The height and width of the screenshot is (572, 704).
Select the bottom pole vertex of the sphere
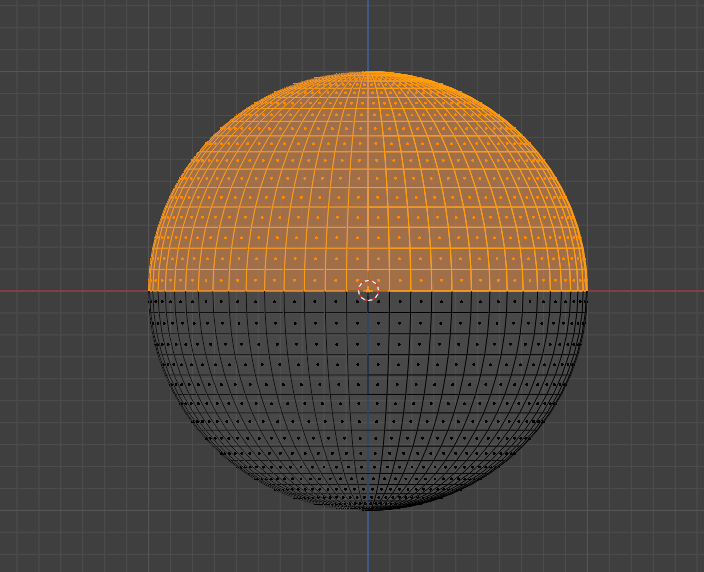pos(368,510)
